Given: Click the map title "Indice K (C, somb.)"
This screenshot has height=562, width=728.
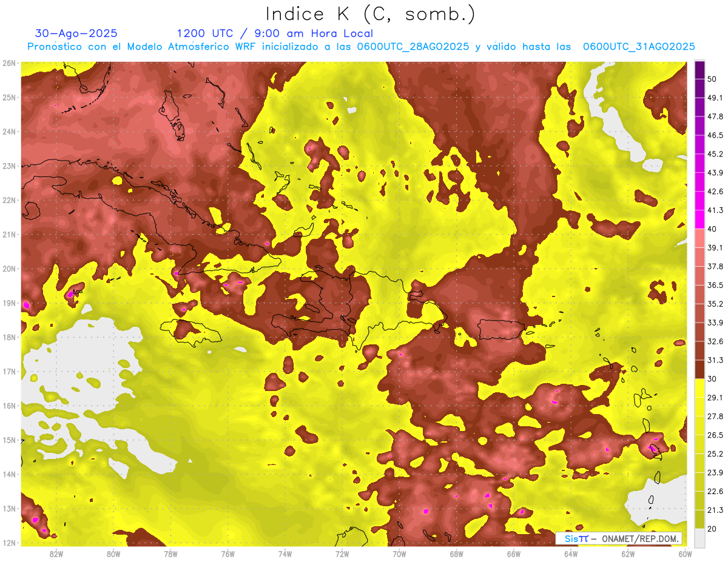Looking at the screenshot, I should click(x=370, y=14).
